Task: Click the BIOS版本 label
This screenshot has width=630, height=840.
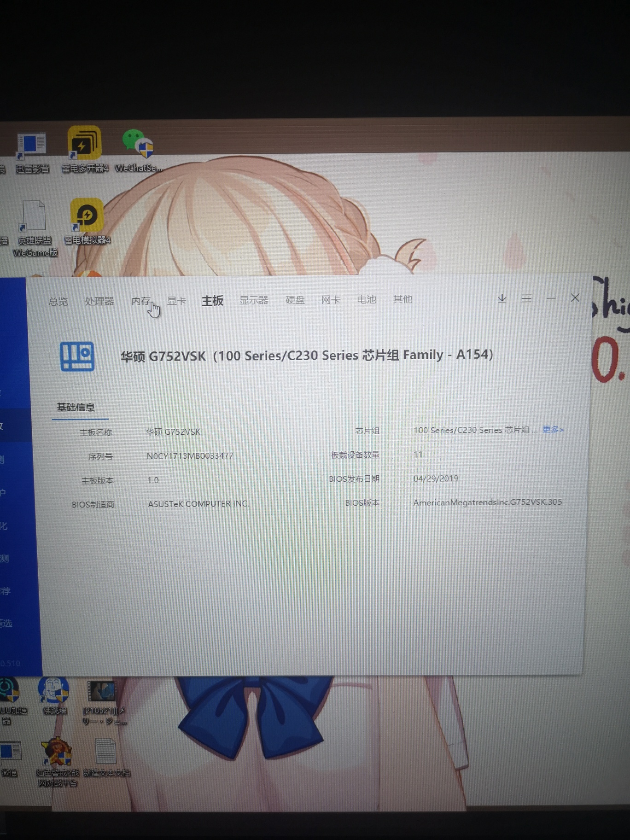Action: tap(362, 503)
